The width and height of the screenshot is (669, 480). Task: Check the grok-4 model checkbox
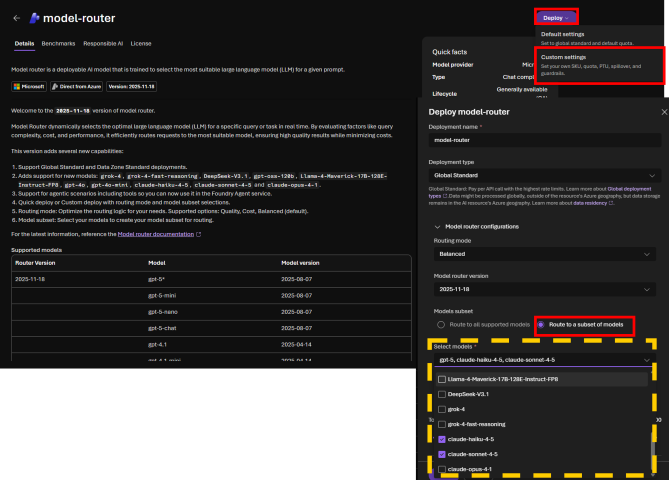tap(442, 409)
